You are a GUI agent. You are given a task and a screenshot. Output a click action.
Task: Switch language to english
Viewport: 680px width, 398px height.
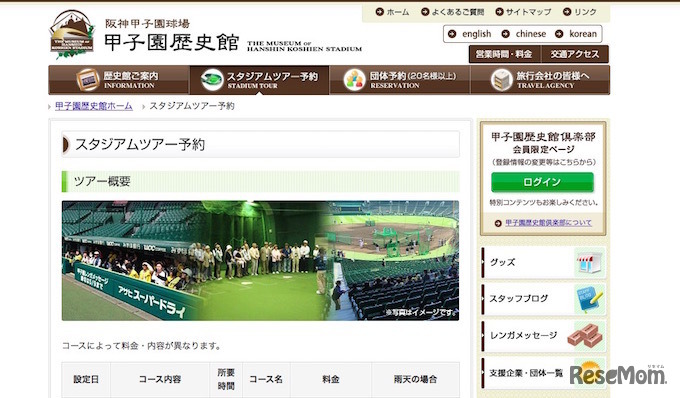point(477,34)
